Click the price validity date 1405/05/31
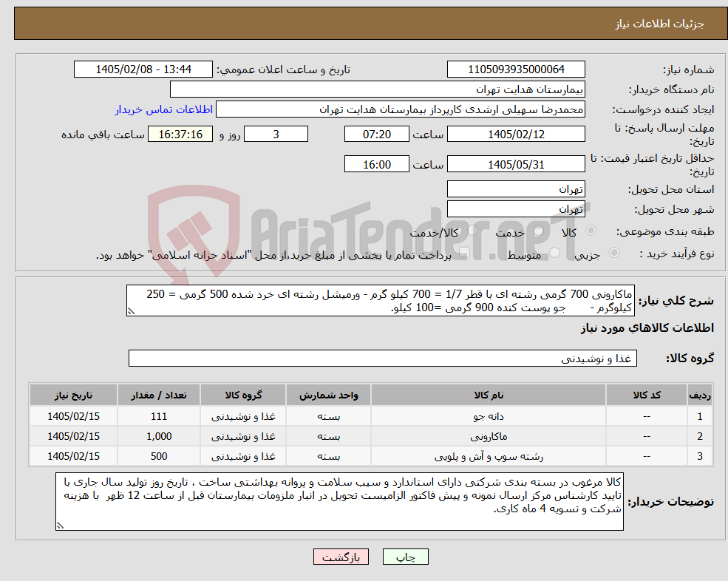Screen dimensions: 728x581 point(516,164)
